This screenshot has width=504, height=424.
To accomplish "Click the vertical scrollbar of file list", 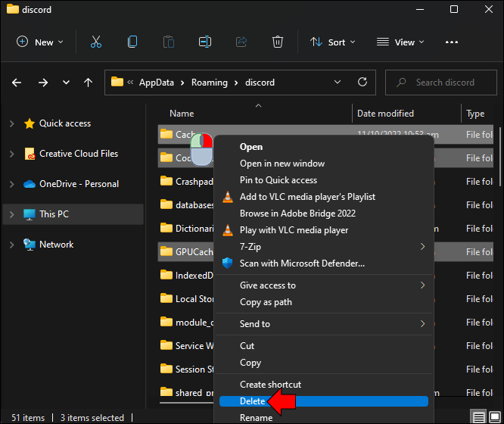I will point(499,157).
